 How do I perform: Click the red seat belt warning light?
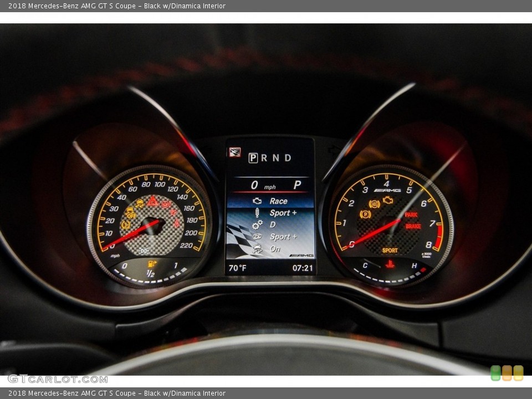176,223
